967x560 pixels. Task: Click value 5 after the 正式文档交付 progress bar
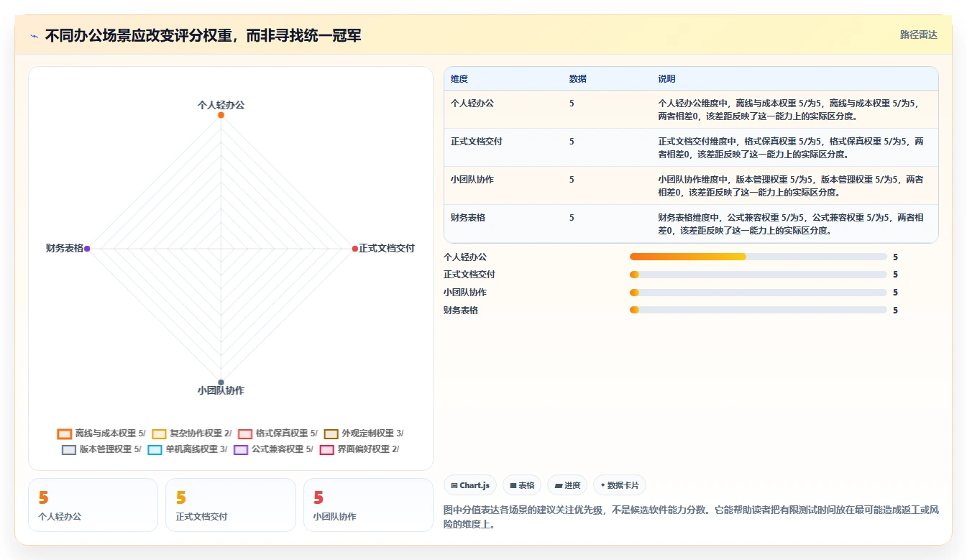pos(895,275)
